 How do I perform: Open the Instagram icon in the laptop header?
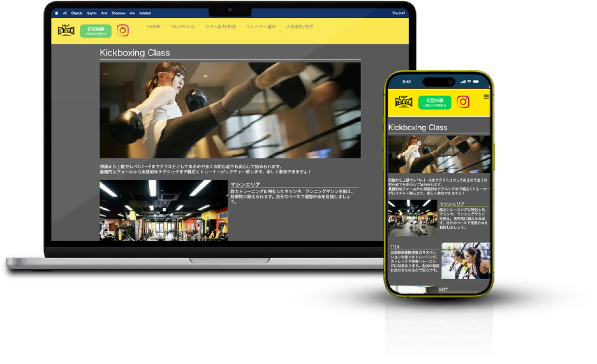pyautogui.click(x=122, y=31)
